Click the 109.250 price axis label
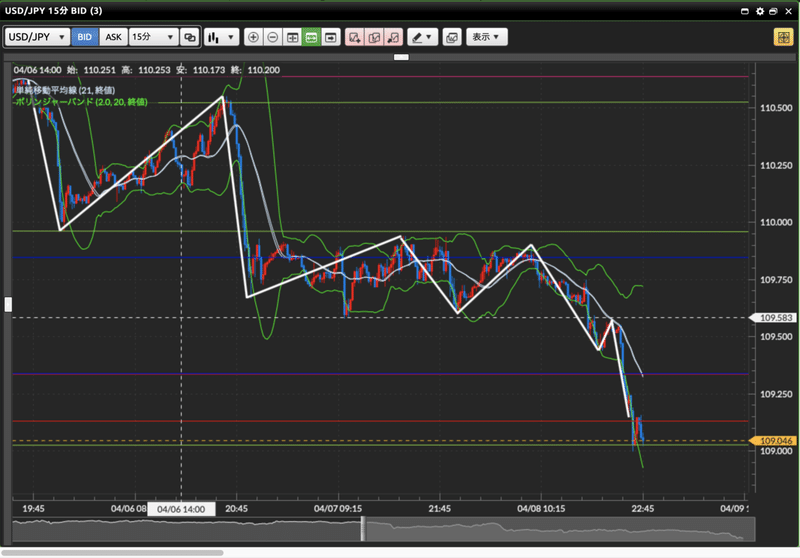Image resolution: width=800 pixels, height=558 pixels. (x=776, y=394)
